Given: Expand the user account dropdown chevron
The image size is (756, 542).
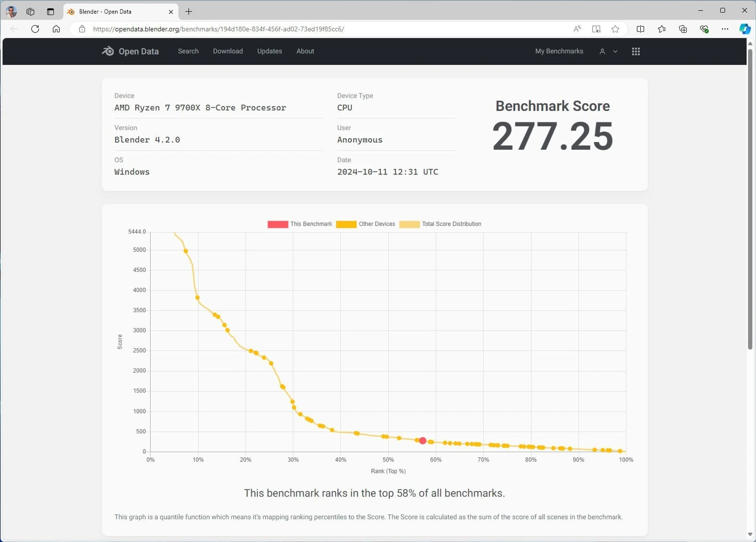Looking at the screenshot, I should coord(615,52).
